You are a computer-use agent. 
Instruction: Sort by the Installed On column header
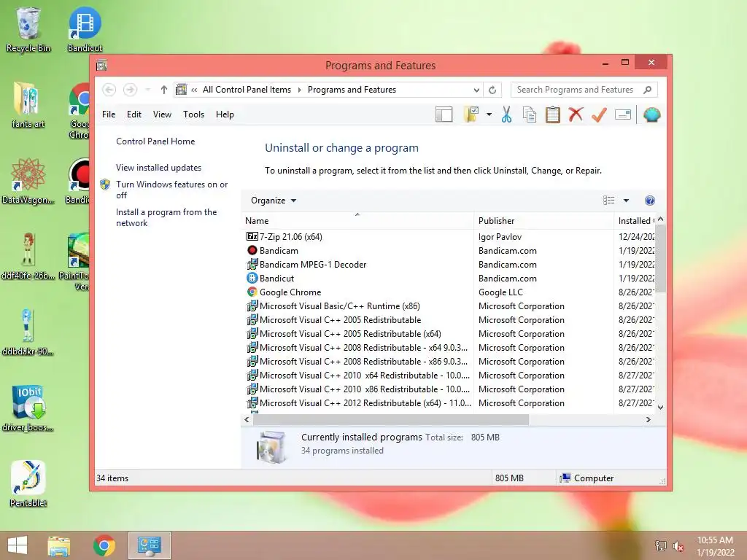tap(636, 221)
